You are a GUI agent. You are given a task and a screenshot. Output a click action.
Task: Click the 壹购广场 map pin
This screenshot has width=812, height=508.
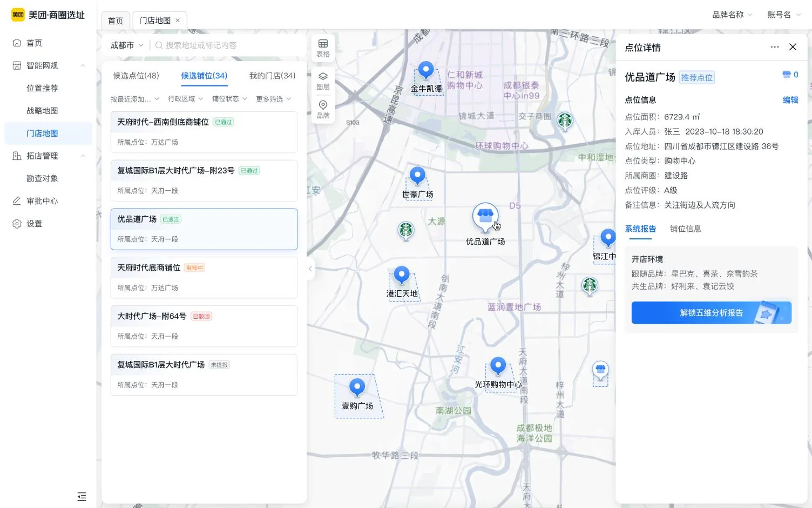tap(357, 387)
